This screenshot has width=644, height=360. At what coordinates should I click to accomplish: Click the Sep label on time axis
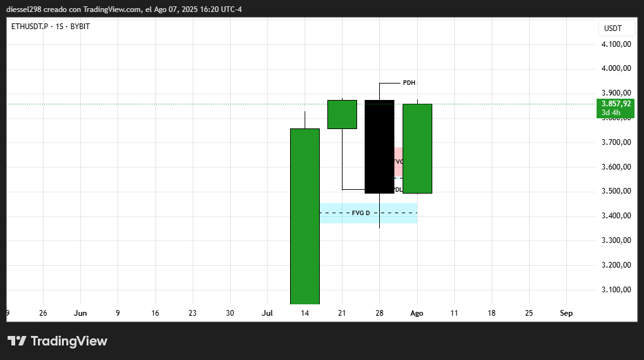(566, 313)
